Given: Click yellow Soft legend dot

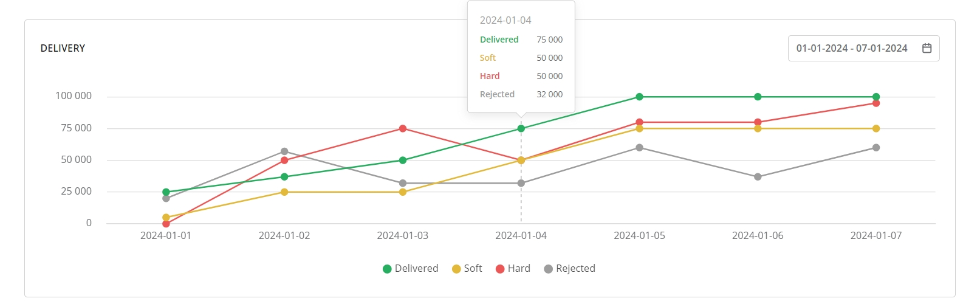Looking at the screenshot, I should [456, 269].
